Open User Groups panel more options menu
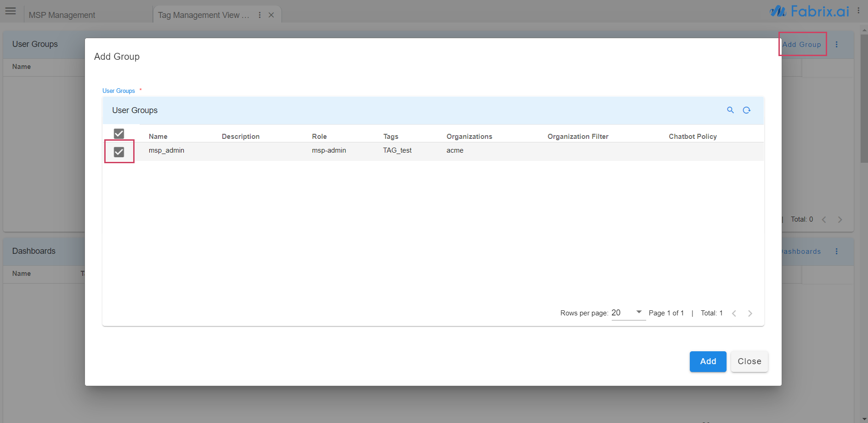 (836, 45)
